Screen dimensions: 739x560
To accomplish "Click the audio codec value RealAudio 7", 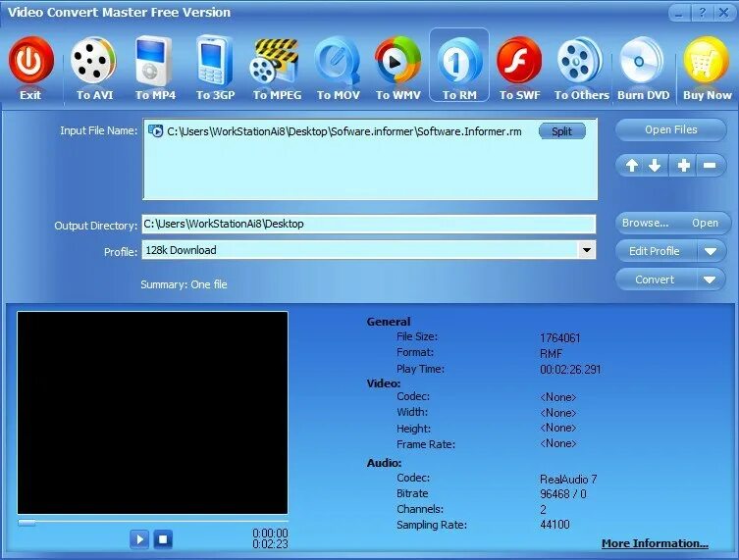I will pos(568,480).
